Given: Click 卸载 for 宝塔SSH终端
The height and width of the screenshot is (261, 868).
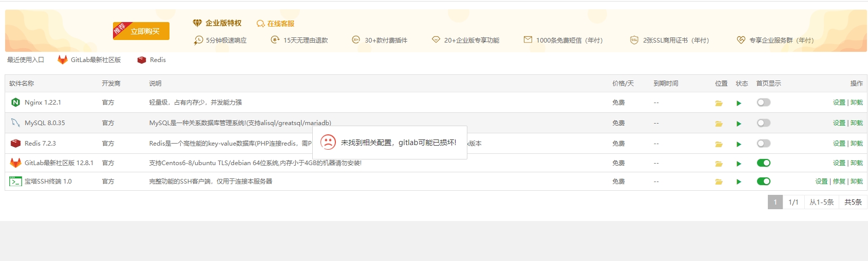Looking at the screenshot, I should point(857,182).
